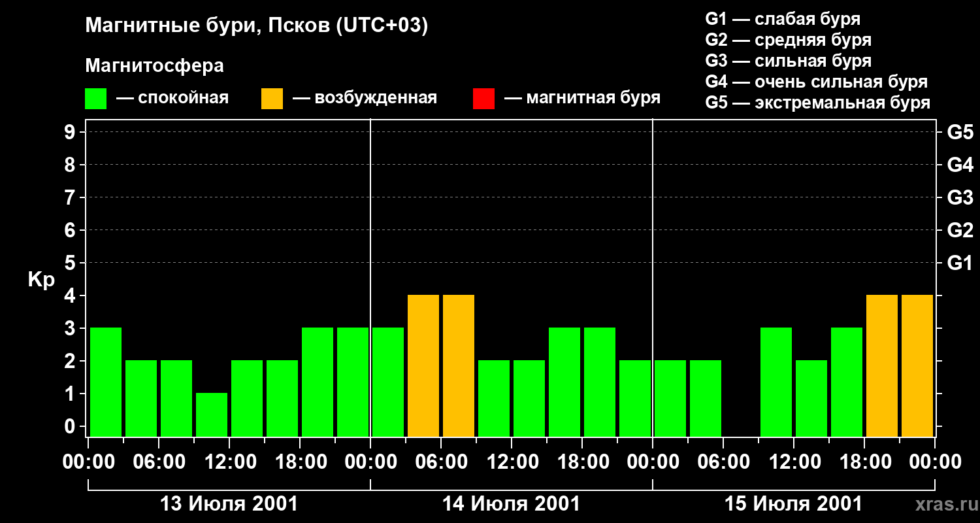This screenshot has width=980, height=523.
Task: Click the 'G4 — очень сильная буря' legend line
Action: tap(817, 82)
